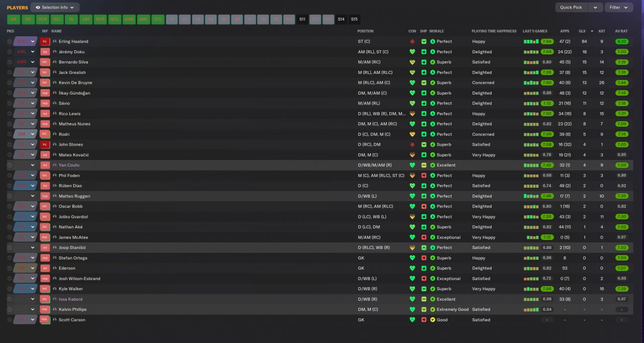Image resolution: width=644 pixels, height=343 pixels.
Task: Click İlkay Gündoğan's Hol status badge
Action: coord(45,93)
